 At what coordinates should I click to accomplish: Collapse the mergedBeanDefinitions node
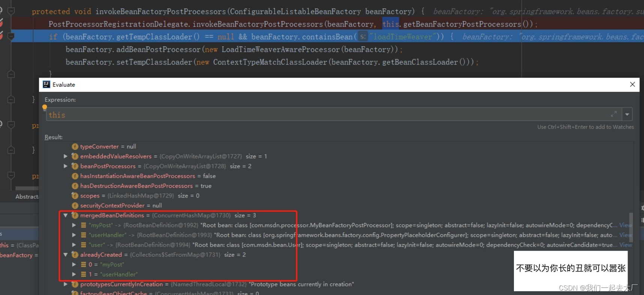66,215
